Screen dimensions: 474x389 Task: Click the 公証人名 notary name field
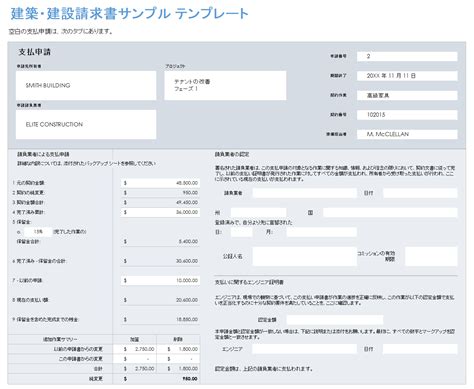(x=304, y=256)
